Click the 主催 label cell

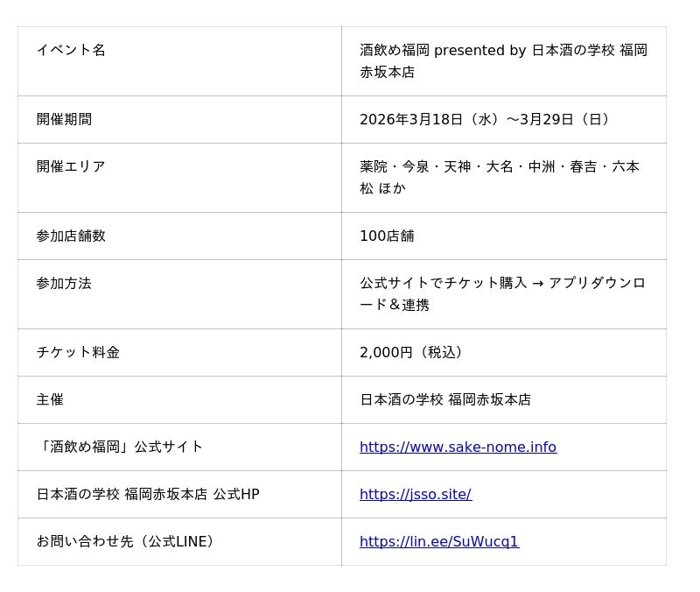pyautogui.click(x=50, y=399)
